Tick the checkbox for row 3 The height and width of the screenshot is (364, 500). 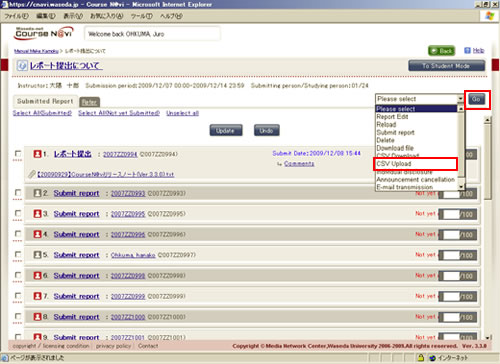18,213
